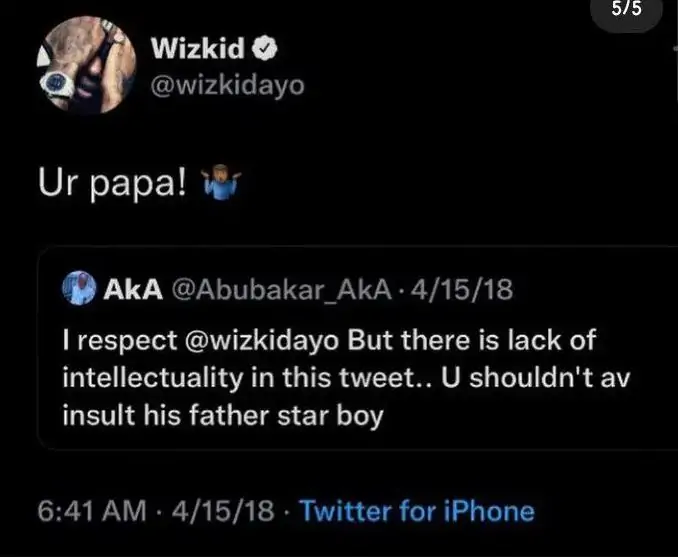Viewport: 678px width, 557px height.
Task: Click the 6:41 AM timestamp
Action: click(94, 512)
